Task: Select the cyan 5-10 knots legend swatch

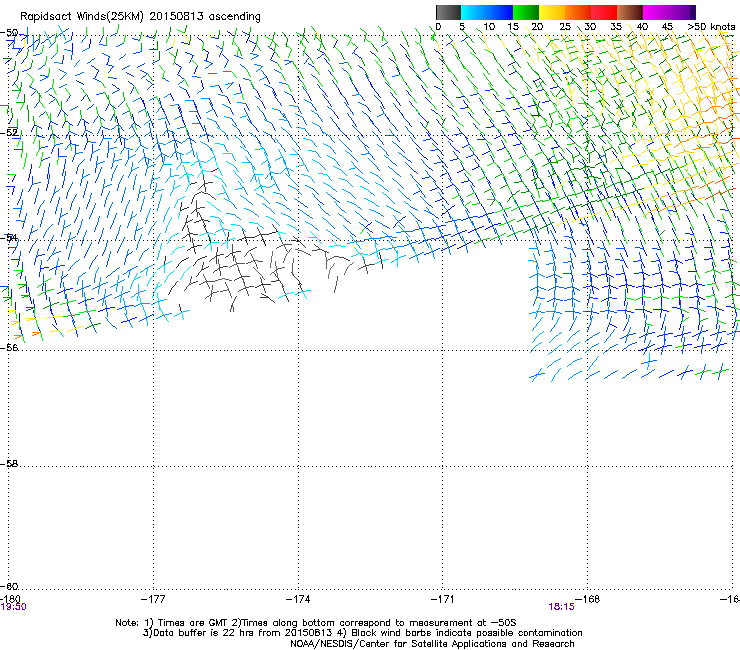Action: pos(474,12)
